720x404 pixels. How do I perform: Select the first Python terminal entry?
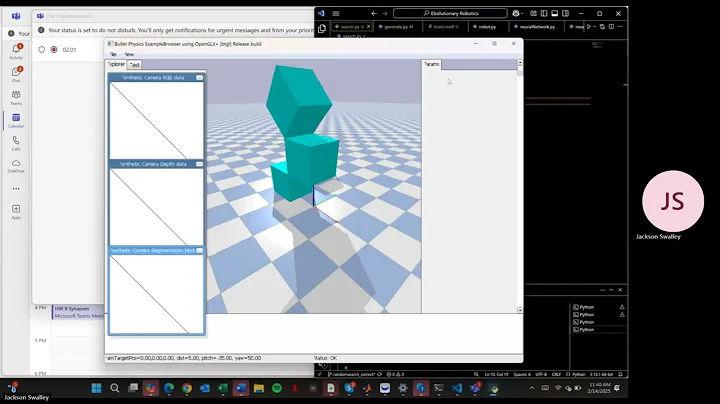pos(599,307)
